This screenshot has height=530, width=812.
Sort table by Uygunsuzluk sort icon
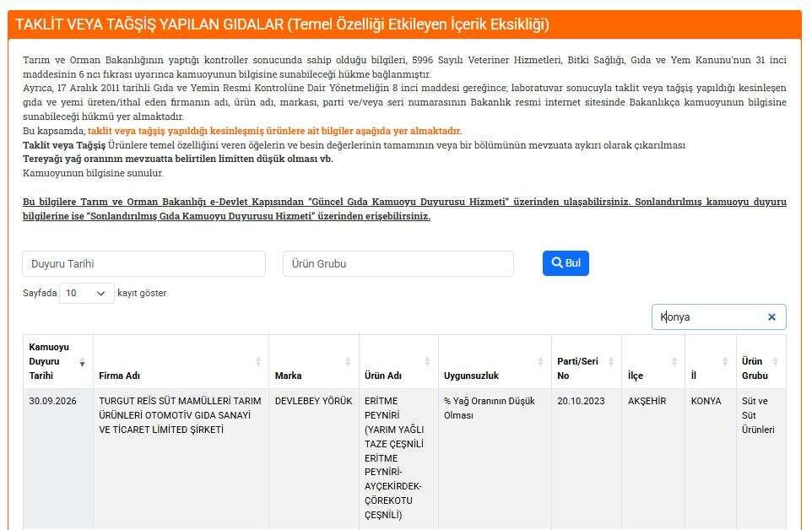click(x=541, y=362)
